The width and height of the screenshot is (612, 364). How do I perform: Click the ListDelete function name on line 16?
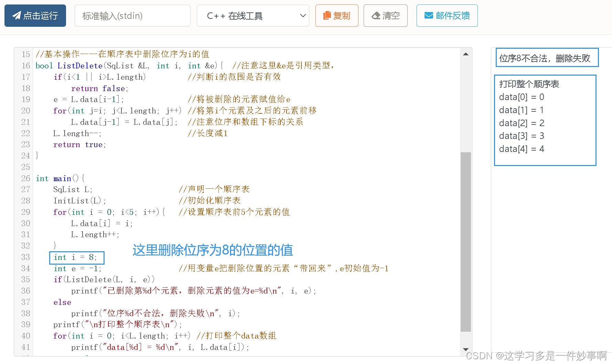80,66
